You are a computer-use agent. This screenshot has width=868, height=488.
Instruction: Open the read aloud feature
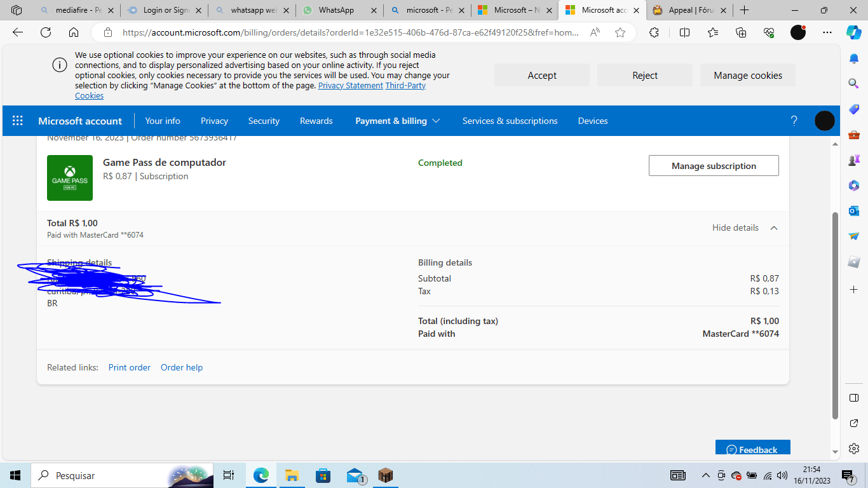(595, 32)
